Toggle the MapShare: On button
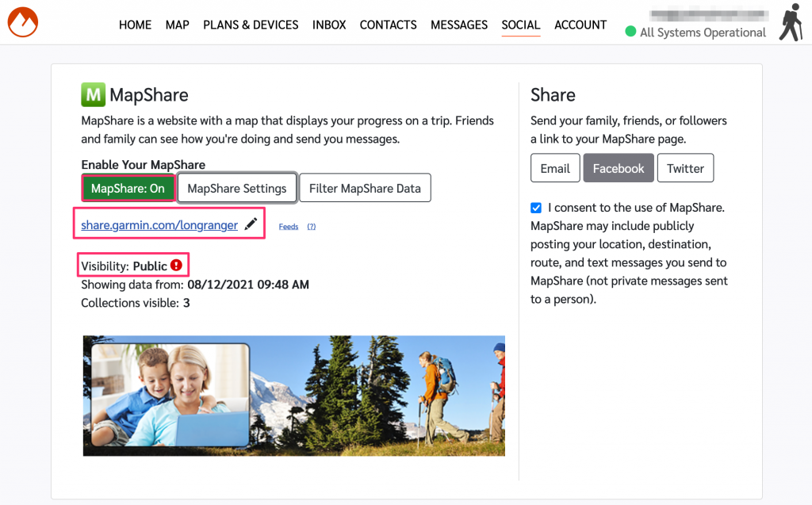The height and width of the screenshot is (505, 812). pos(128,189)
